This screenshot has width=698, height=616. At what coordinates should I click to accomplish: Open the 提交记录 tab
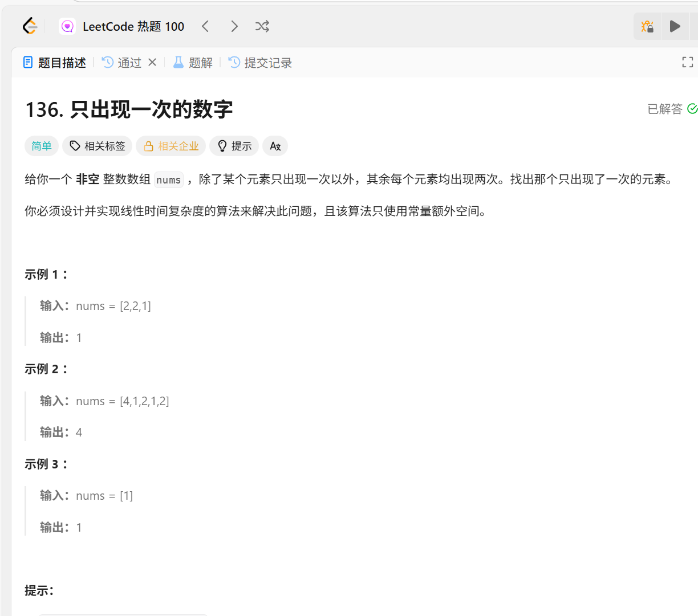point(260,63)
